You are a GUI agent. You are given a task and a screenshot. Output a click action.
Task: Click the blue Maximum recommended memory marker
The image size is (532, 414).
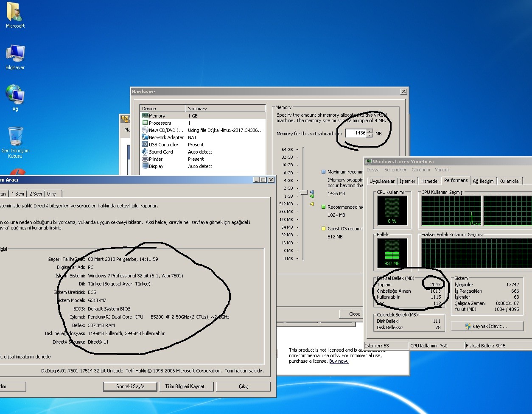click(324, 172)
